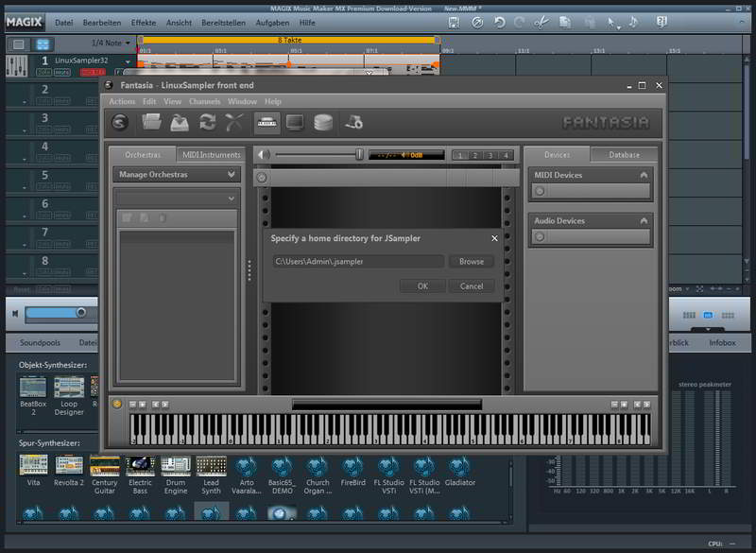This screenshot has width=756, height=553.
Task: Click the circular burn/export icon in MAGIX toolbar
Action: pyautogui.click(x=477, y=22)
